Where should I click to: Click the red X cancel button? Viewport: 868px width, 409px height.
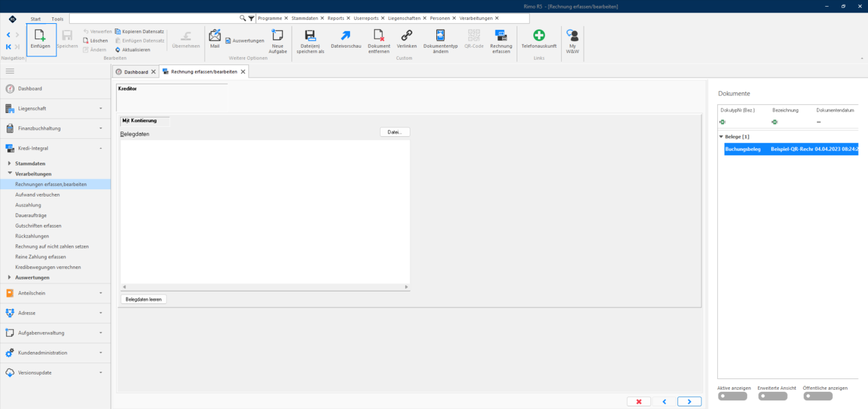click(x=639, y=402)
